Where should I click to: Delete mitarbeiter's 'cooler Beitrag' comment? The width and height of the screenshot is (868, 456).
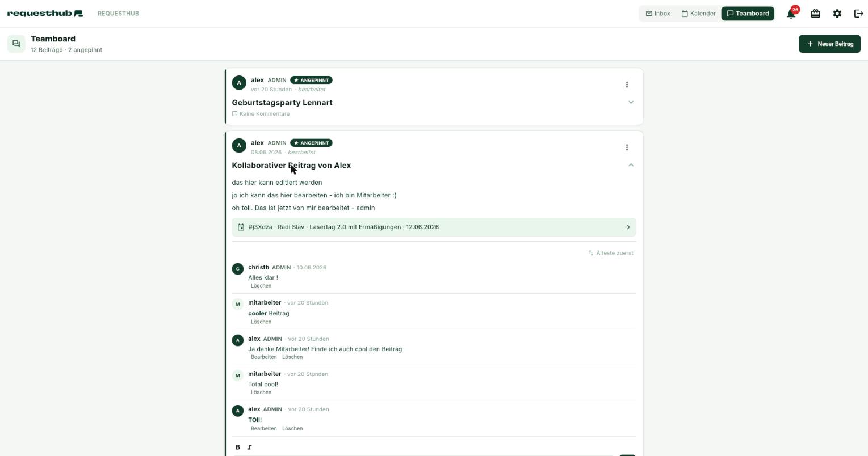261,322
